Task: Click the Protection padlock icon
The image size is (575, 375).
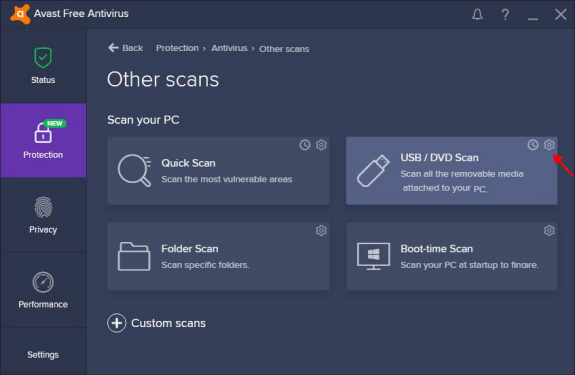Action: [x=43, y=133]
